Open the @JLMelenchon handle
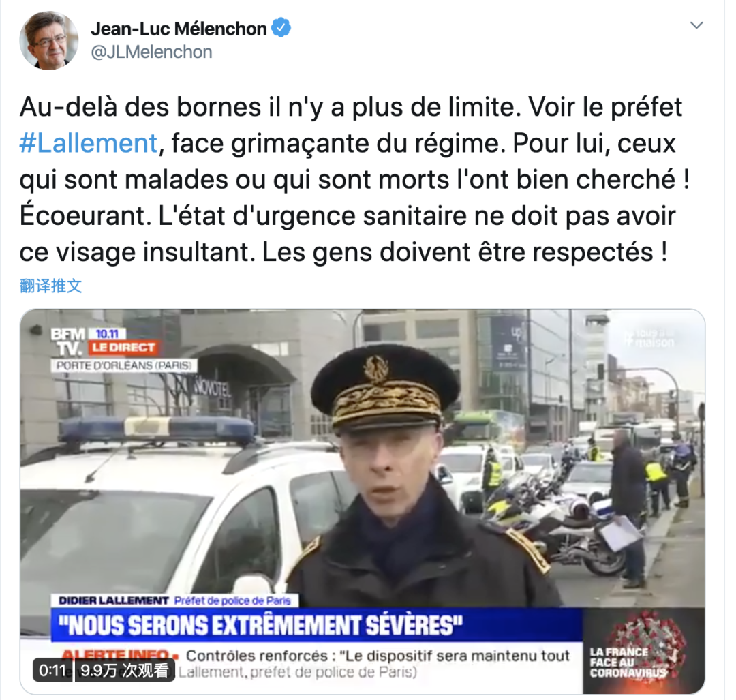 coord(151,52)
